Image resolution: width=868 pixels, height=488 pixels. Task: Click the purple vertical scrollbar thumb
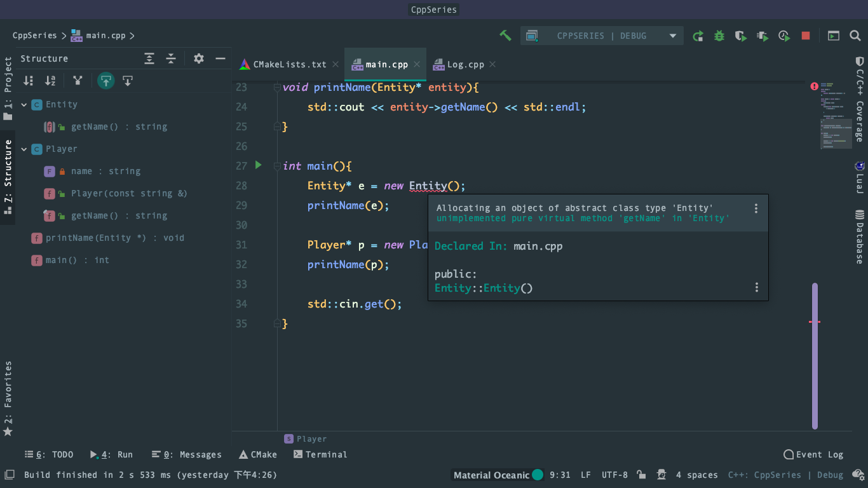[815, 356]
